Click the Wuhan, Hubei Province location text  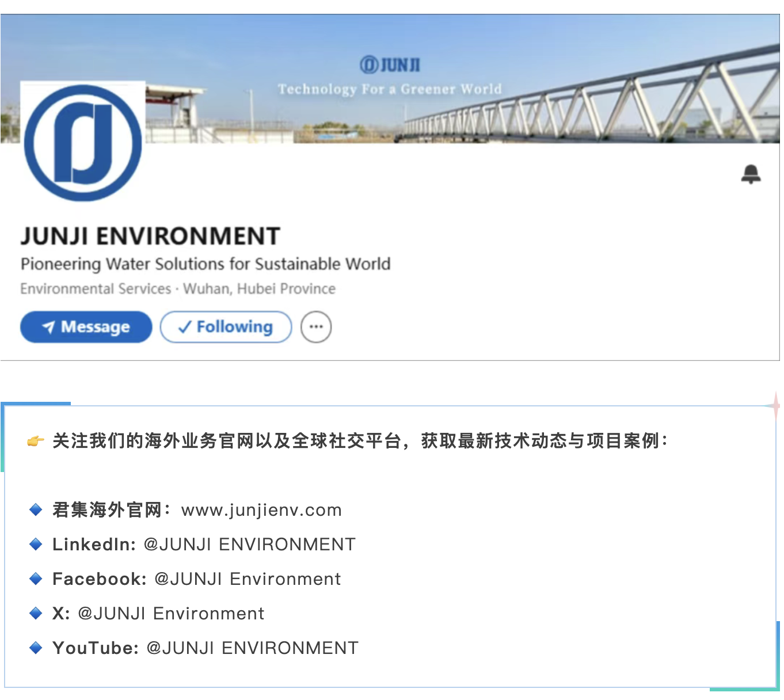259,288
